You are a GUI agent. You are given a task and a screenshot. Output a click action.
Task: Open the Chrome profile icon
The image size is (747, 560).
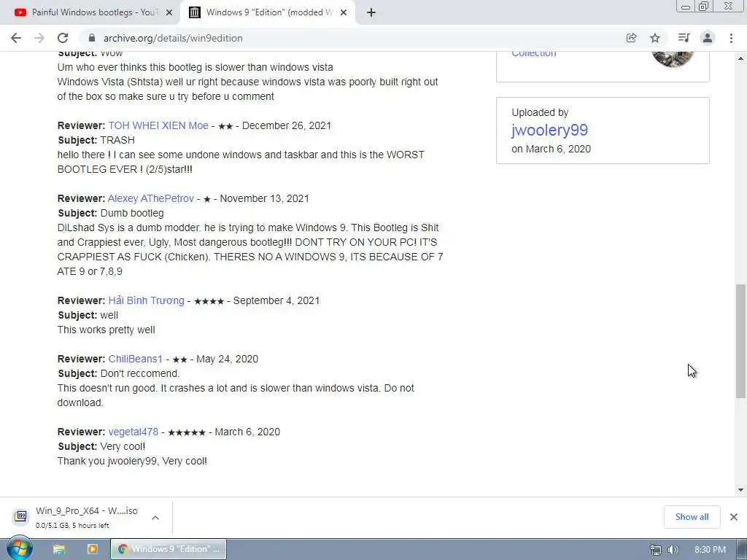[x=708, y=38]
